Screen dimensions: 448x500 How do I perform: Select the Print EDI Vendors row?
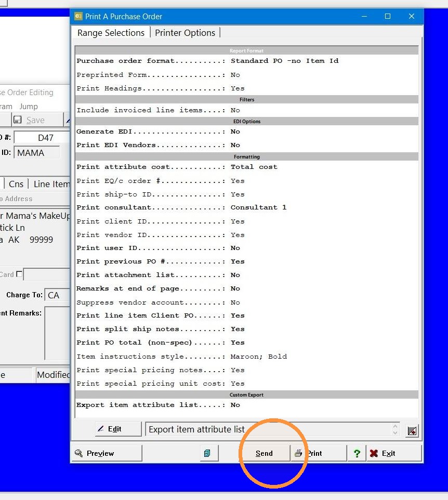(x=247, y=145)
